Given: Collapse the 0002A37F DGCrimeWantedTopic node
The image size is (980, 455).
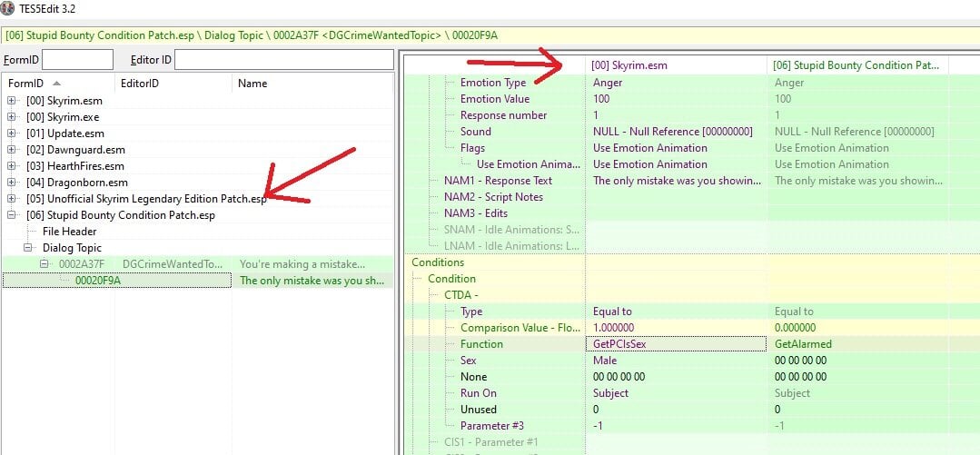Looking at the screenshot, I should tap(44, 263).
